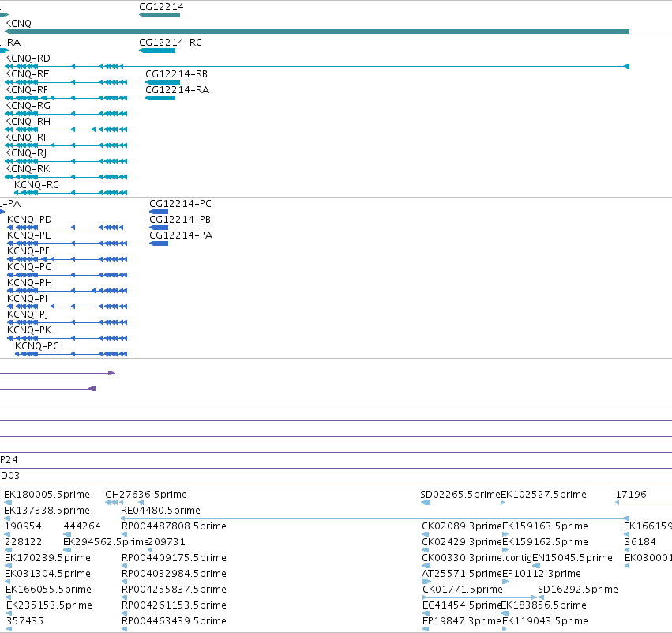
Task: Select the EC41454.5prime label
Action: [x=462, y=606]
